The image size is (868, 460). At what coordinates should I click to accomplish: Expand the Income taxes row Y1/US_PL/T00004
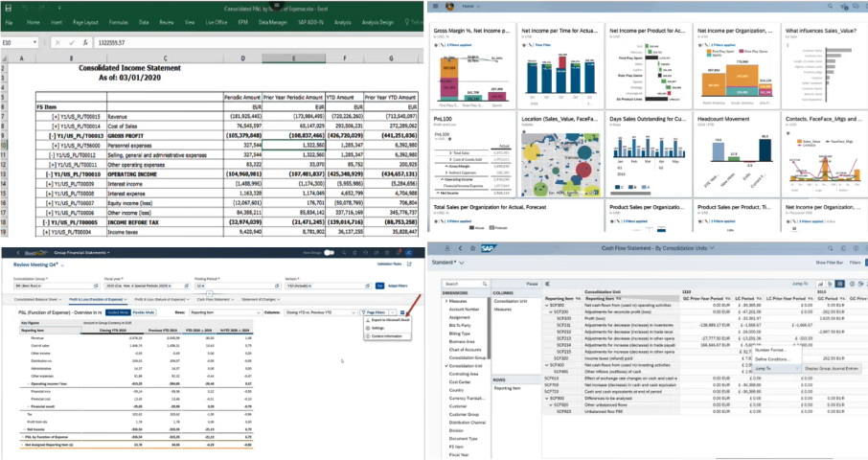46,232
